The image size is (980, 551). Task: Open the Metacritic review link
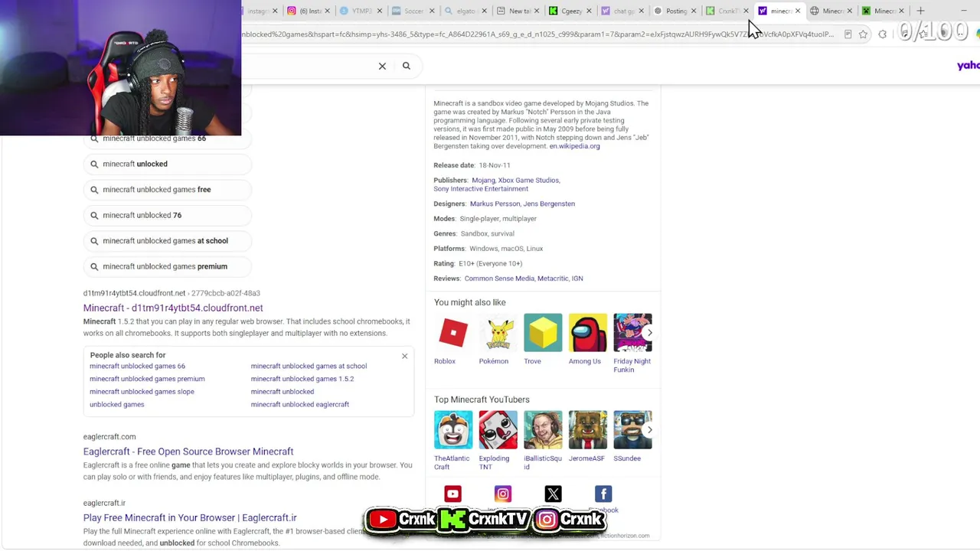[553, 279]
